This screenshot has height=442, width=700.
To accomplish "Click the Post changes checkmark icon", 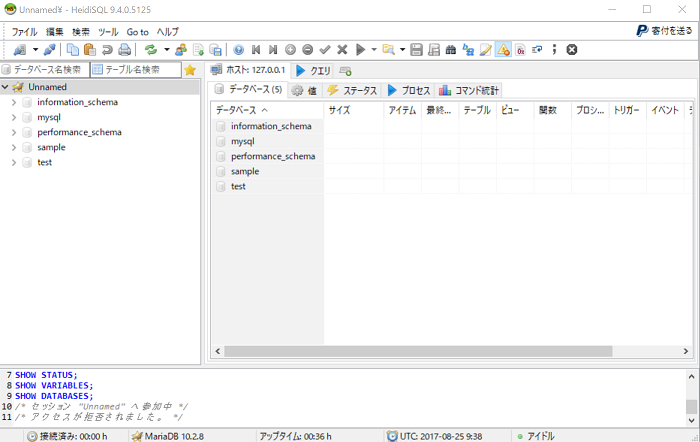I will click(325, 50).
